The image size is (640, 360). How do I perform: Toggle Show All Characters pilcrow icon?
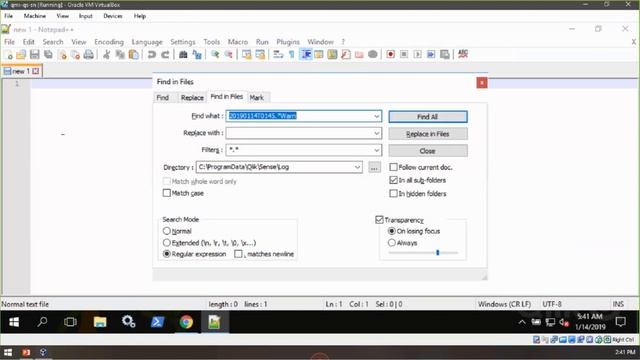click(x=292, y=54)
